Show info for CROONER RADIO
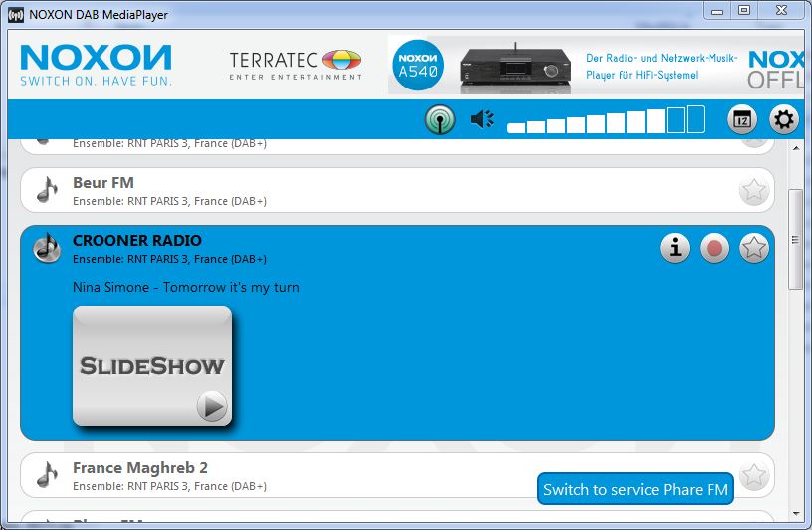Image resolution: width=812 pixels, height=530 pixels. 675,248
